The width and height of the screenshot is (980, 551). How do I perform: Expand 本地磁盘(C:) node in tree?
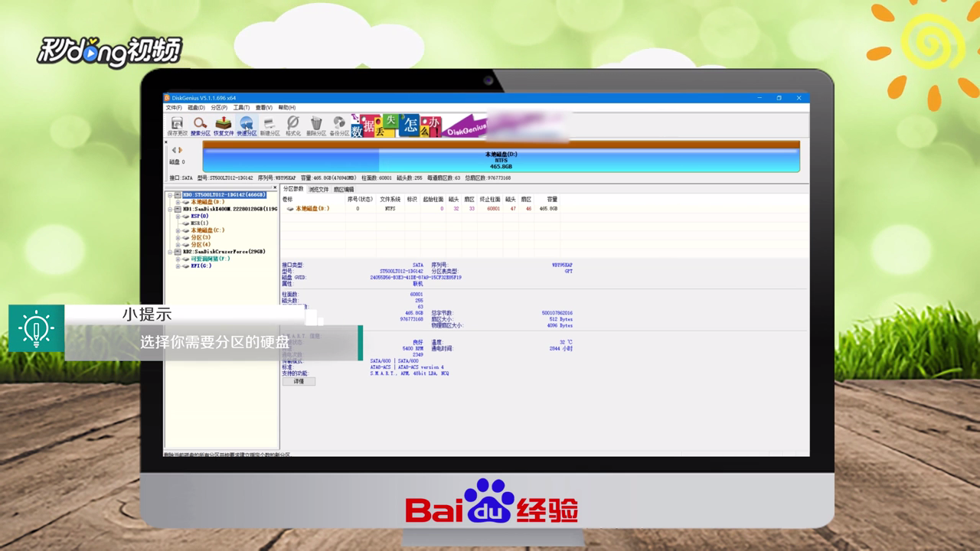pos(178,230)
